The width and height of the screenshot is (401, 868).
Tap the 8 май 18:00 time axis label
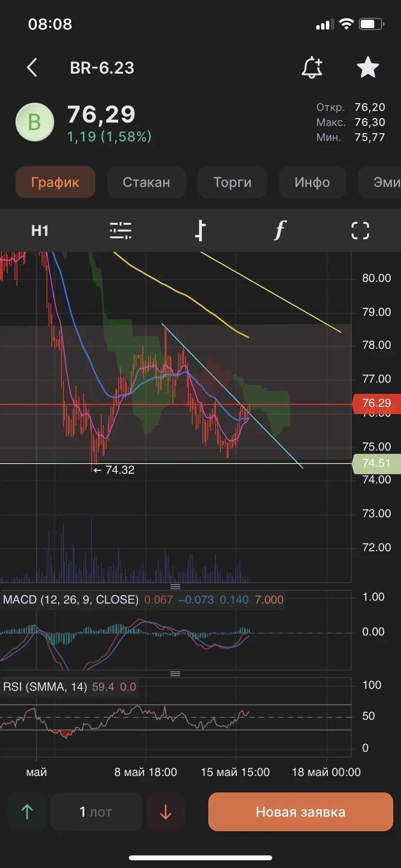(x=146, y=772)
